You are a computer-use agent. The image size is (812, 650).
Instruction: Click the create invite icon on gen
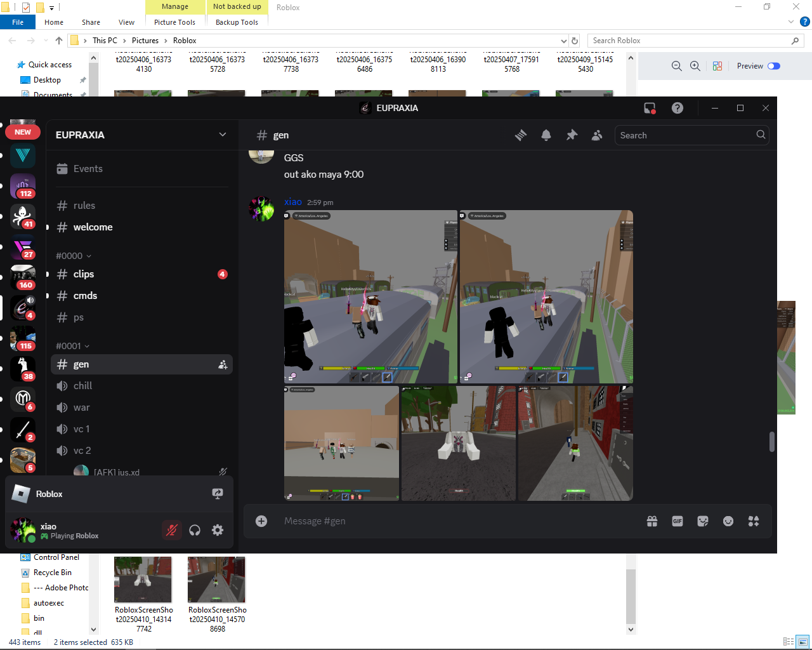(223, 364)
